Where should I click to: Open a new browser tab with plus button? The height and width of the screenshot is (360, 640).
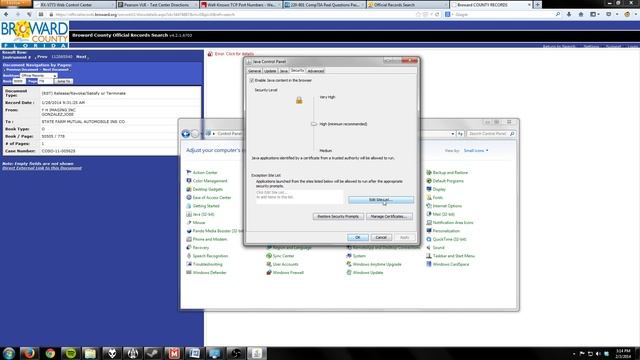point(537,5)
